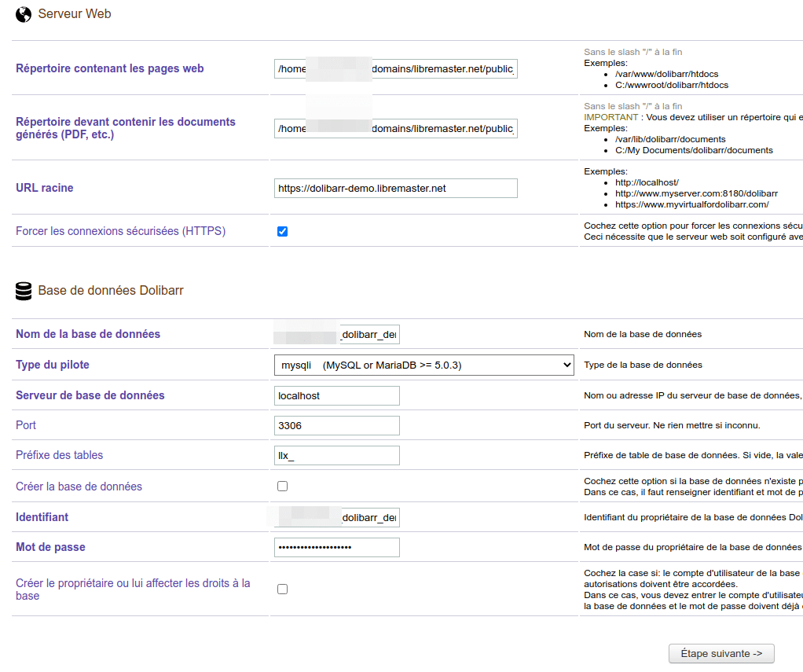Image resolution: width=803 pixels, height=672 pixels.
Task: Tick the Créer la base de données checkbox
Action: tap(282, 486)
